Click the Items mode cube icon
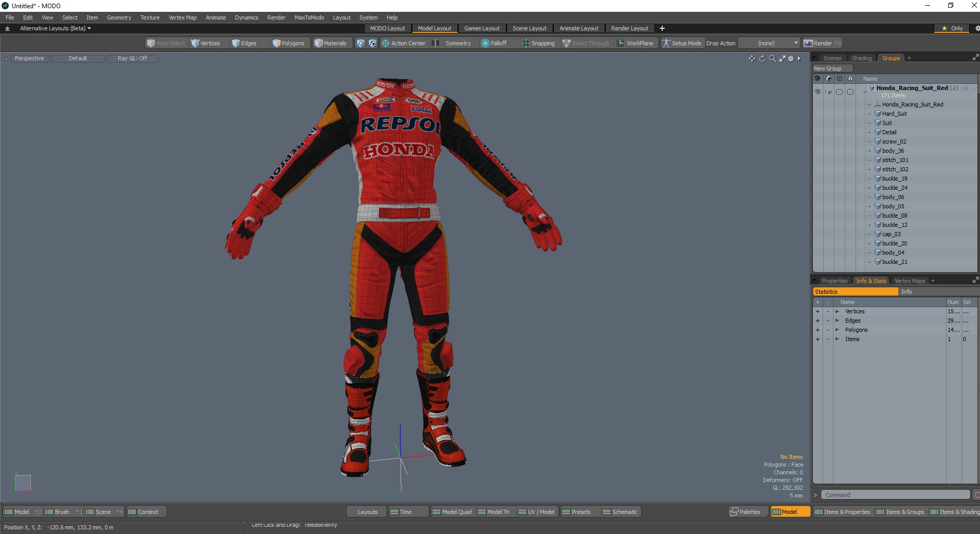 [360, 43]
